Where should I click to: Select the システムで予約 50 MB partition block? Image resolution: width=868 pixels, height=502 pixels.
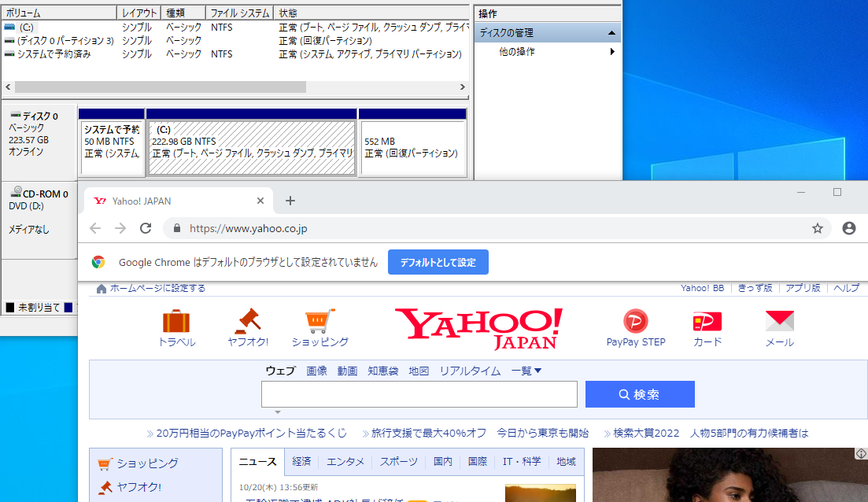pos(112,149)
